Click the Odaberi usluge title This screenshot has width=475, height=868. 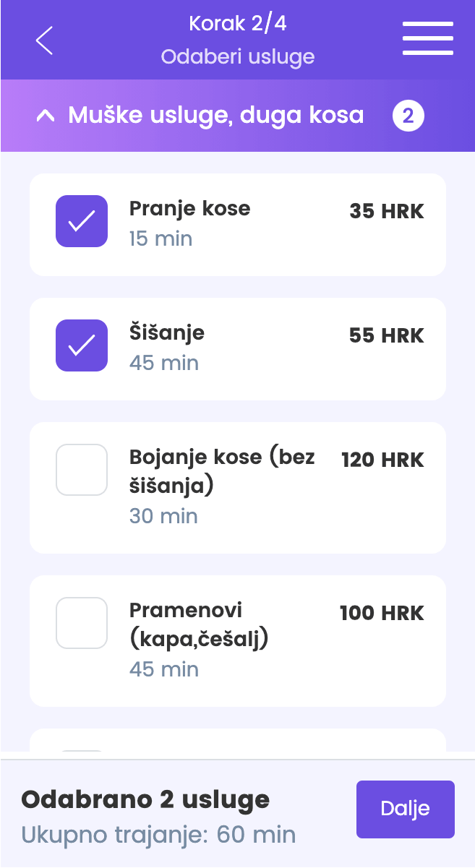[x=237, y=56]
